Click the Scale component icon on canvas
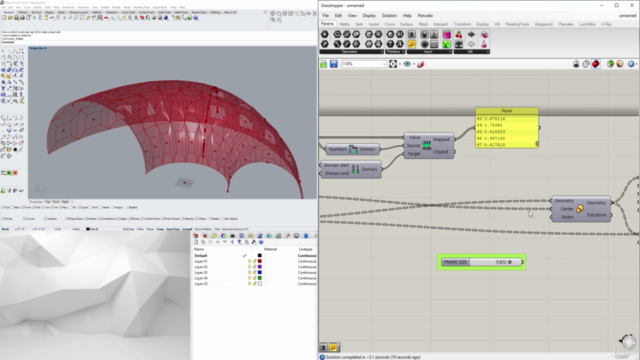 (x=580, y=209)
